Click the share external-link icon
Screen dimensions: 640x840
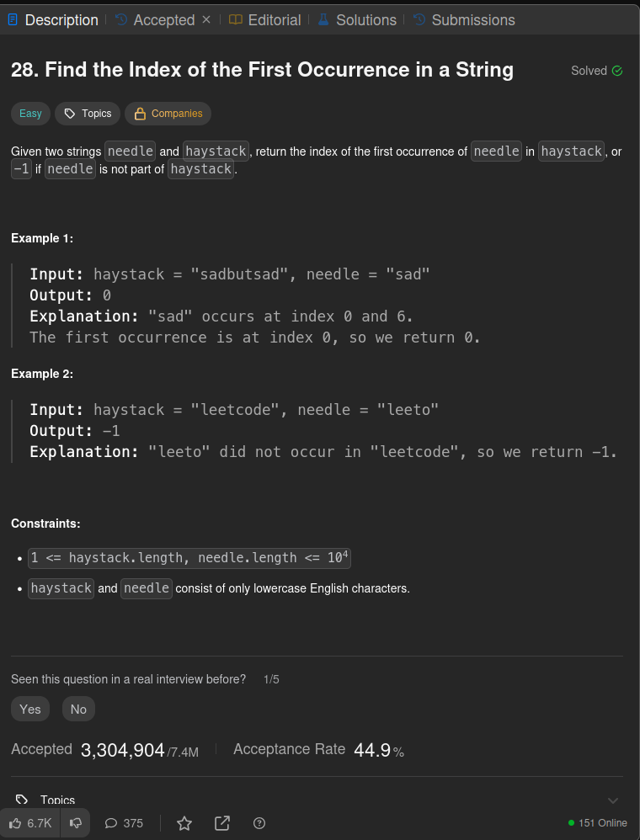(x=222, y=823)
